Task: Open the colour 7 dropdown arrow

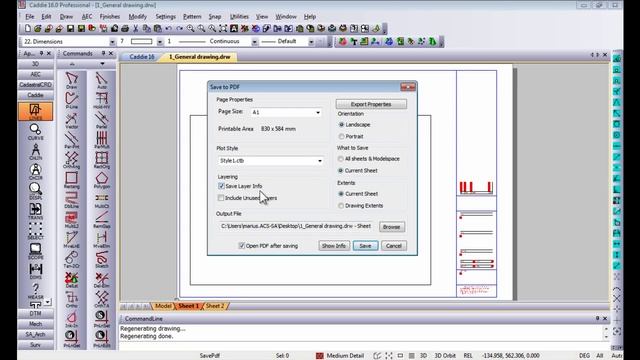Action: pyautogui.click(x=160, y=42)
